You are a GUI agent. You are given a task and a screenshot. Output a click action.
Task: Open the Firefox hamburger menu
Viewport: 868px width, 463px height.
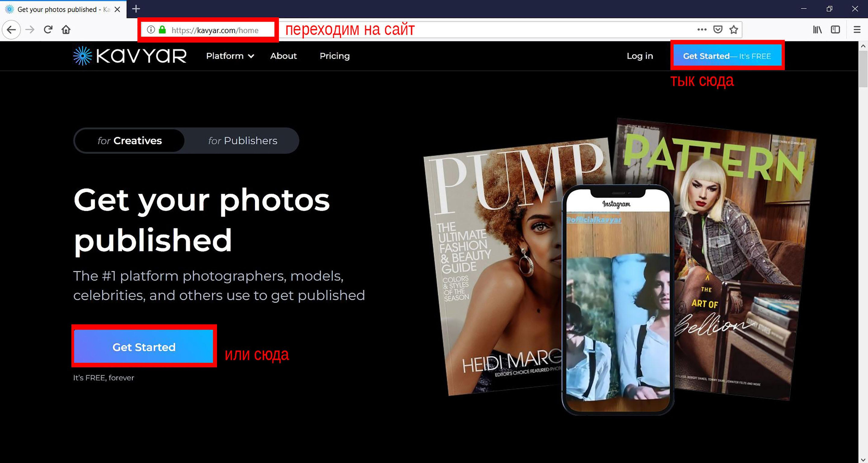pos(857,30)
